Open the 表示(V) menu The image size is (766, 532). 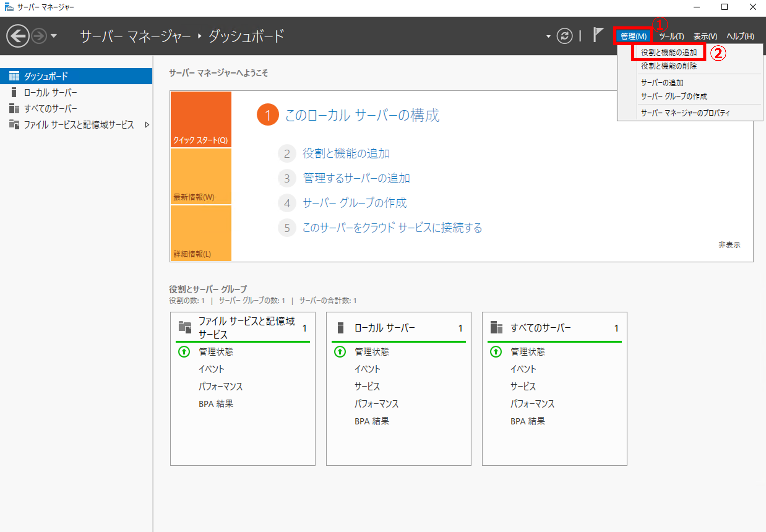pyautogui.click(x=705, y=36)
